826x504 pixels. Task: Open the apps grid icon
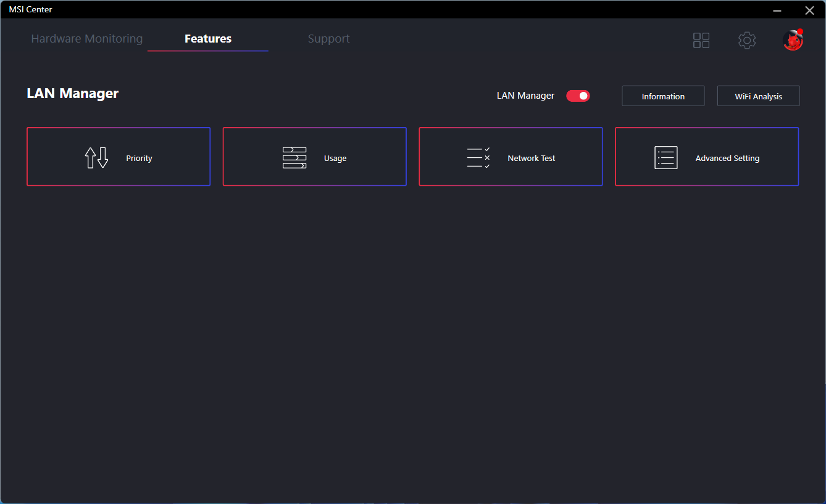[x=701, y=41]
